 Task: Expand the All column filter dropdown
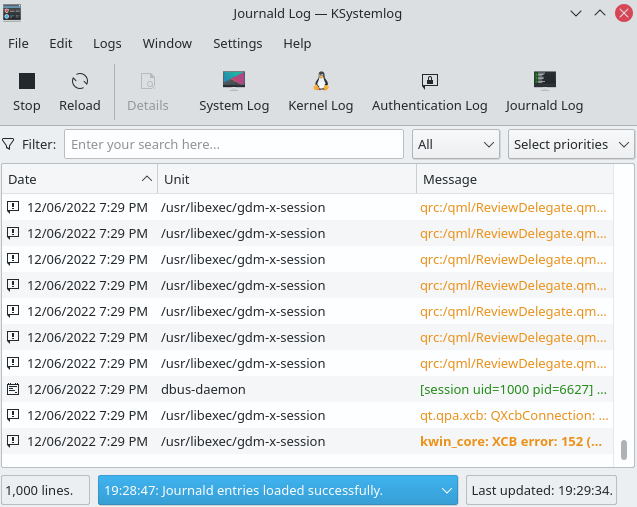[x=456, y=144]
